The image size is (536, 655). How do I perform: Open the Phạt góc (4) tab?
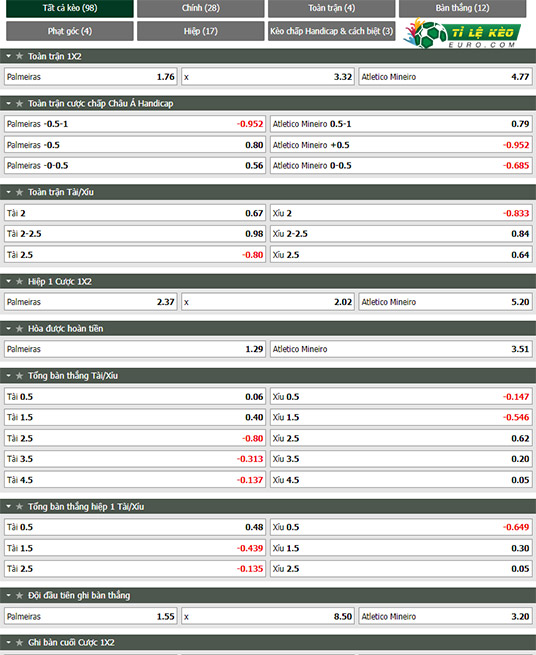(x=70, y=31)
